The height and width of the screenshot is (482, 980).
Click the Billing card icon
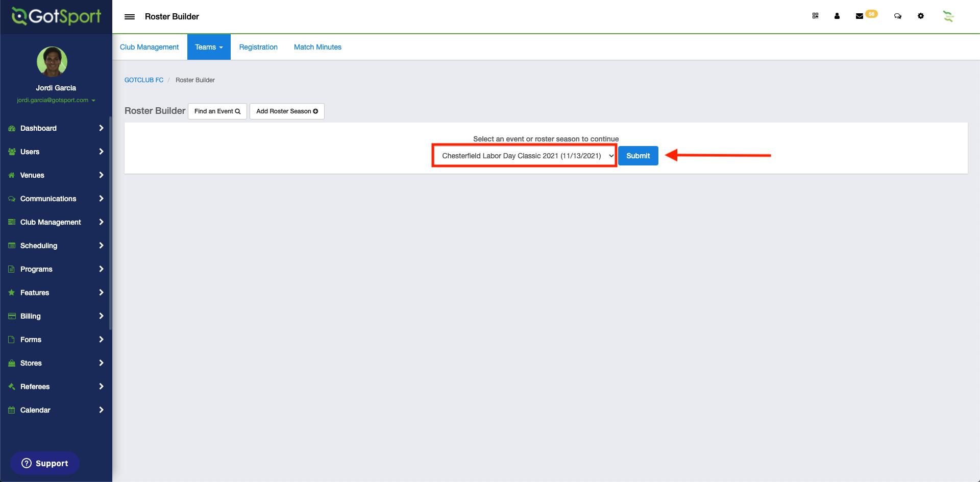pos(12,316)
